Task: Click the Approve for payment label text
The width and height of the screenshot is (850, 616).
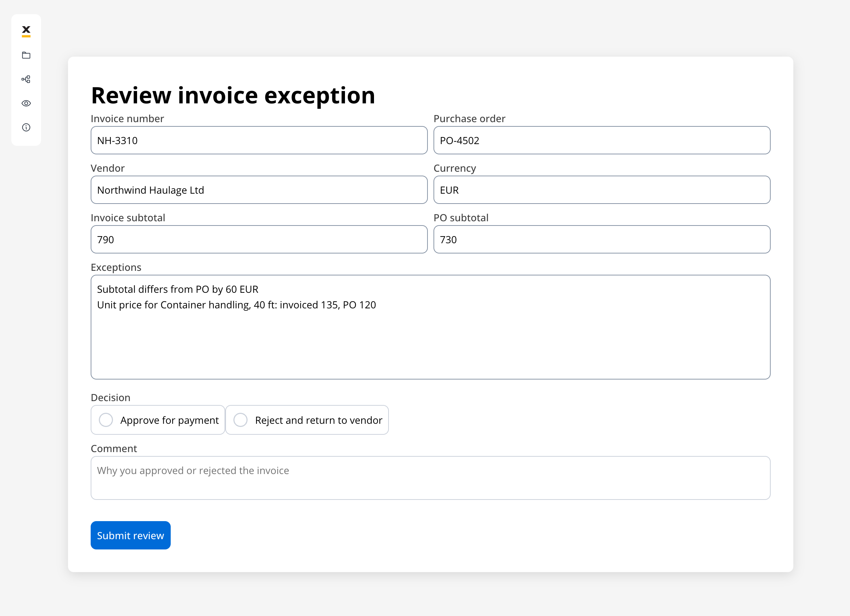Action: click(x=169, y=421)
